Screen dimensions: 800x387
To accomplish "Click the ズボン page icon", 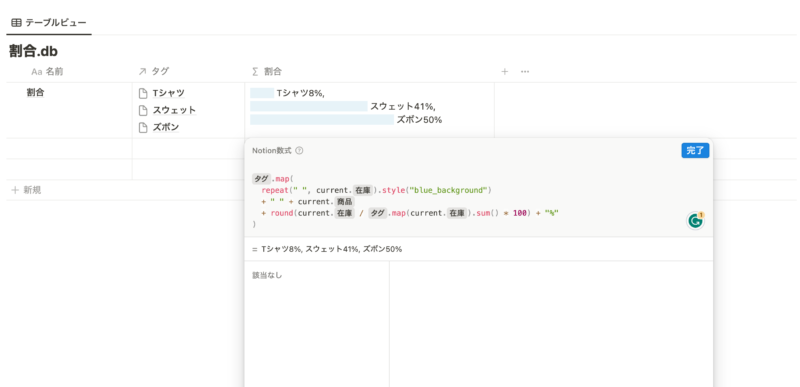I will [x=143, y=127].
